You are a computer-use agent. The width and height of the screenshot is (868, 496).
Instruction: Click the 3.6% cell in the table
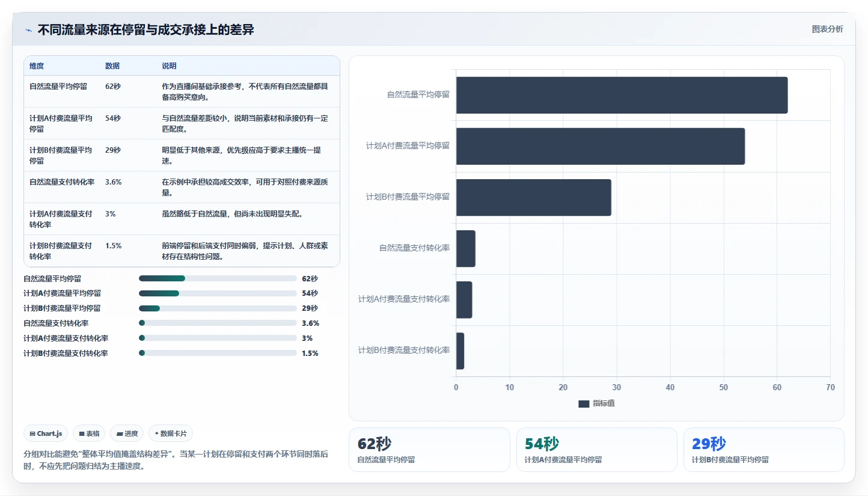click(x=114, y=182)
